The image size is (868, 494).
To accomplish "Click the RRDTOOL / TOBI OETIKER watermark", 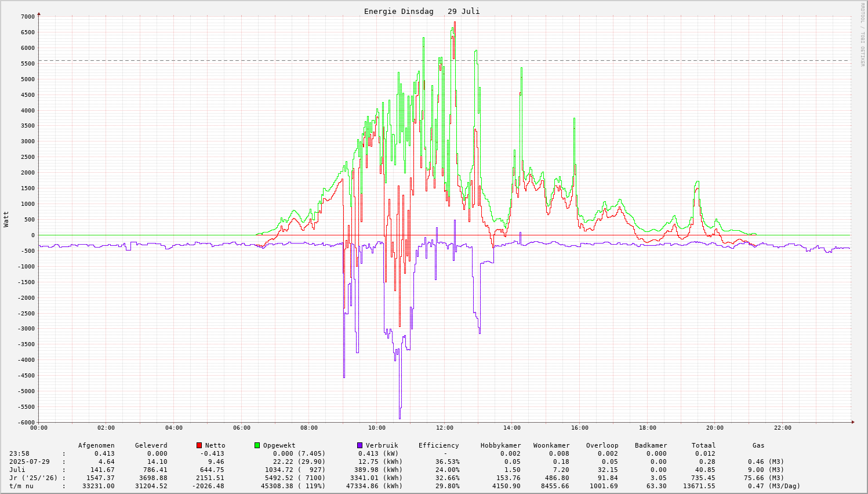I will (862, 35).
